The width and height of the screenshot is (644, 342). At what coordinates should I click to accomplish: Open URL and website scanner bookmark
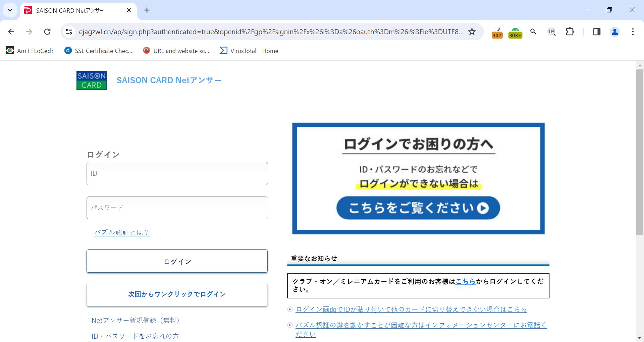[x=176, y=51]
